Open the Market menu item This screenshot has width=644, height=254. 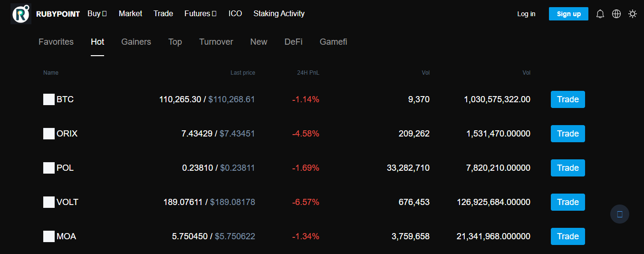pos(130,13)
